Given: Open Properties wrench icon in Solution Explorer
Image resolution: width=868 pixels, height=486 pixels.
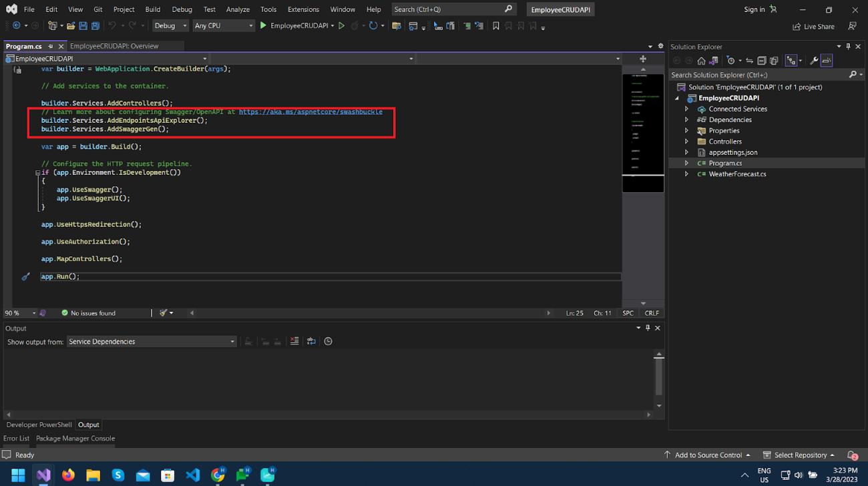Looking at the screenshot, I should [x=814, y=61].
